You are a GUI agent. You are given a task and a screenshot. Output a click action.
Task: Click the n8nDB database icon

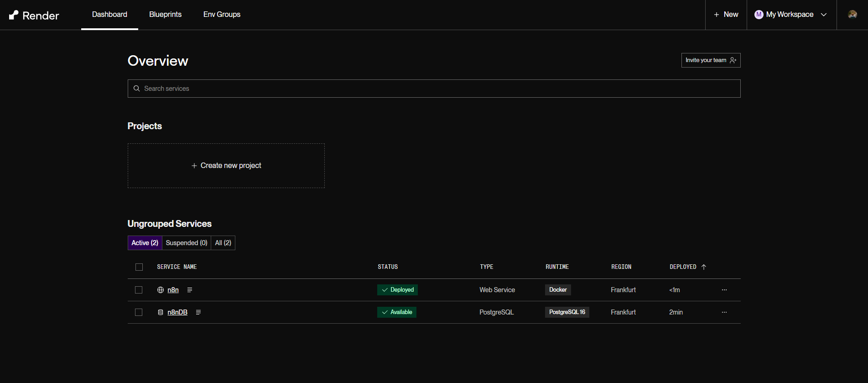pyautogui.click(x=161, y=312)
